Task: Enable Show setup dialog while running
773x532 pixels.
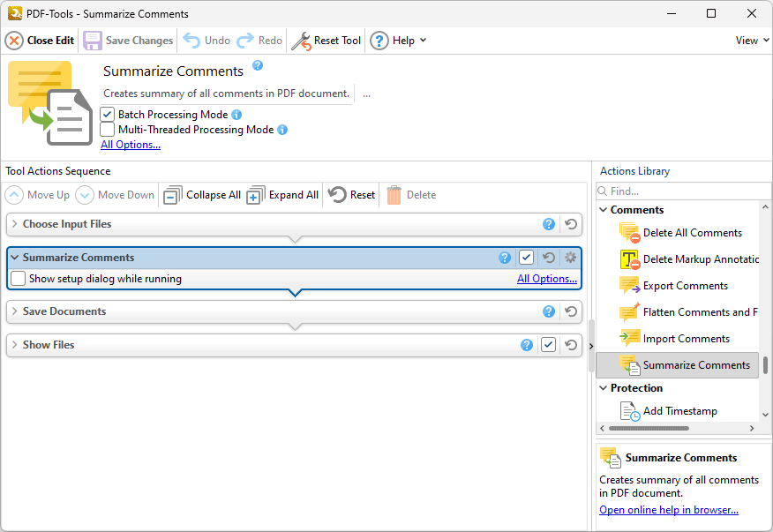Action: (x=17, y=278)
